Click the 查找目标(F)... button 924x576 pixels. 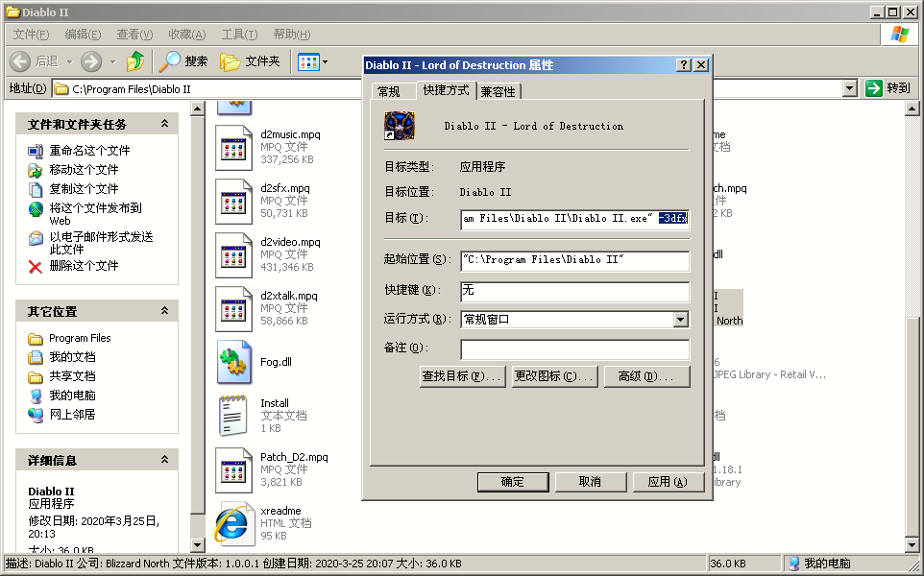pyautogui.click(x=462, y=376)
